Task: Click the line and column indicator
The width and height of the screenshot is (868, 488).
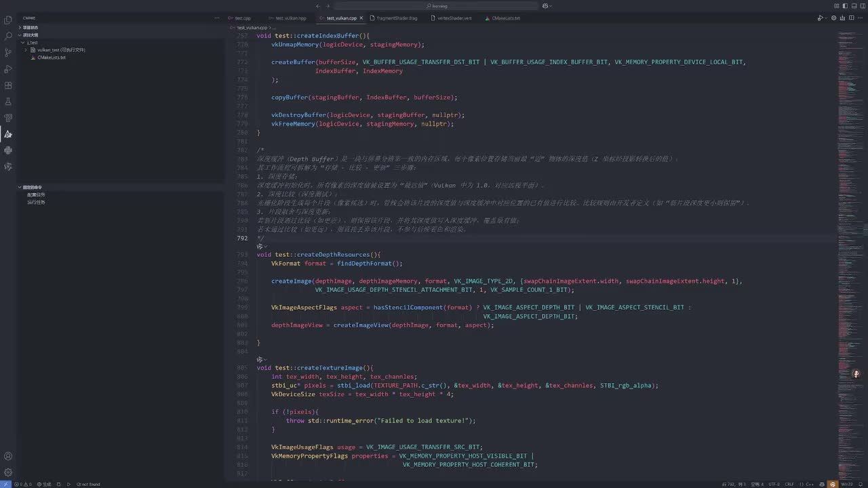Action: pyautogui.click(x=734, y=484)
